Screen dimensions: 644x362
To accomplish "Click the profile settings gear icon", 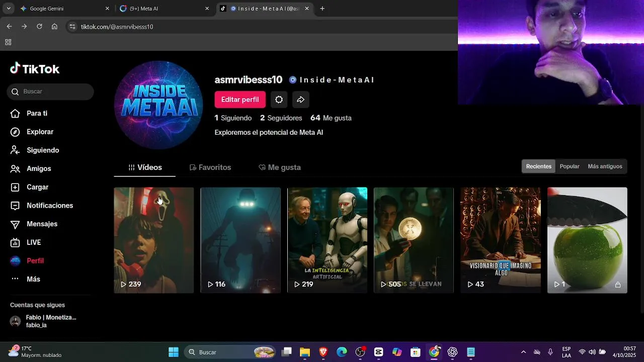I will pyautogui.click(x=279, y=100).
